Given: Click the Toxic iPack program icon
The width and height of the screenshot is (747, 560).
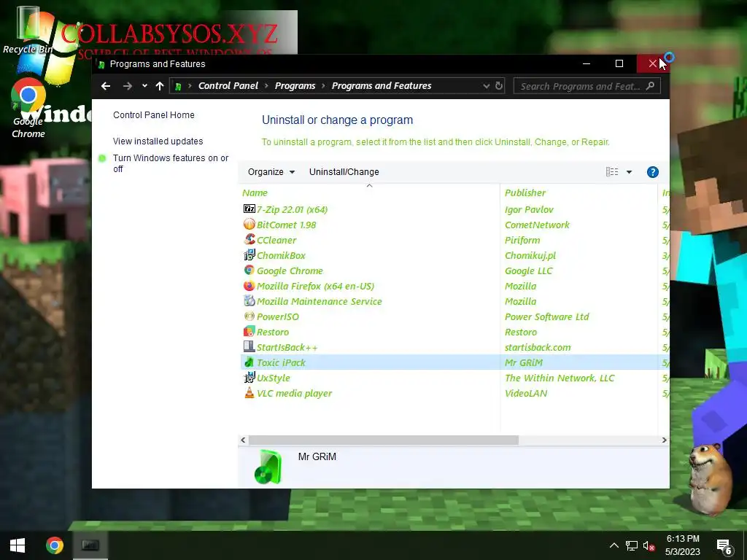Looking at the screenshot, I should click(x=249, y=362).
